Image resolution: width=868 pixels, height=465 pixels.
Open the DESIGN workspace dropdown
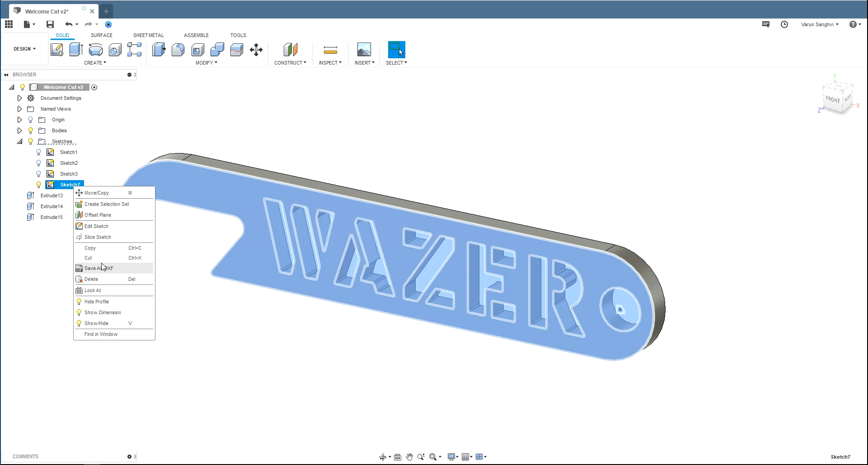pyautogui.click(x=24, y=49)
